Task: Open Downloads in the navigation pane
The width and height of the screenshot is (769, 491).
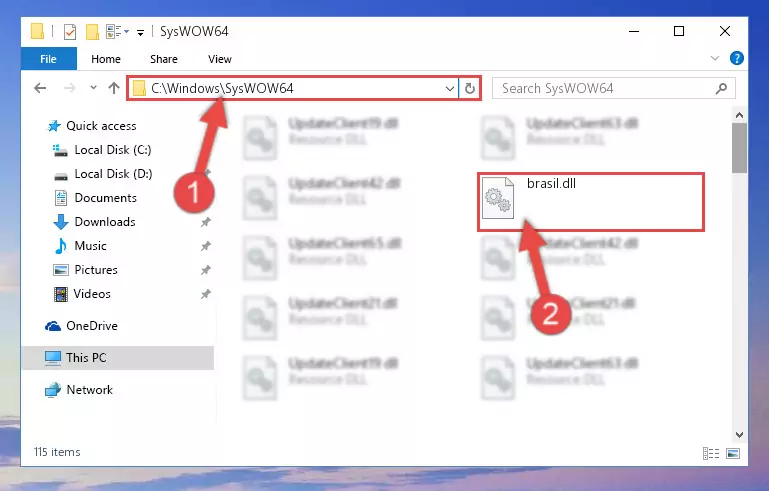Action: [104, 222]
